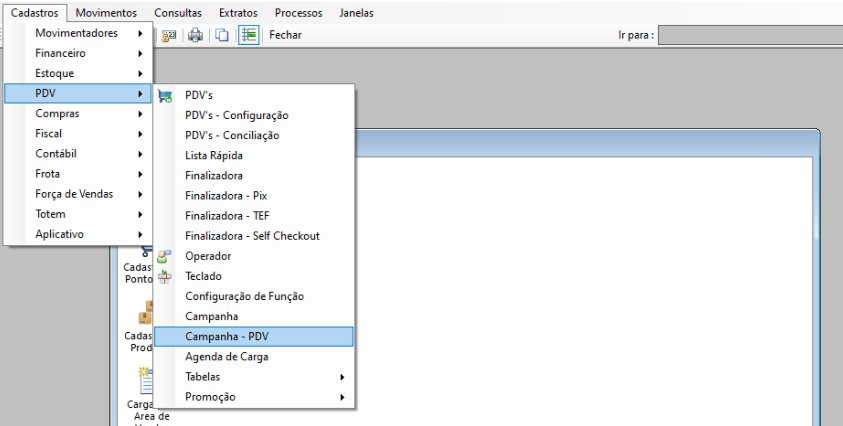The width and height of the screenshot is (843, 426).
Task: Click the Ir para input field
Action: point(750,35)
